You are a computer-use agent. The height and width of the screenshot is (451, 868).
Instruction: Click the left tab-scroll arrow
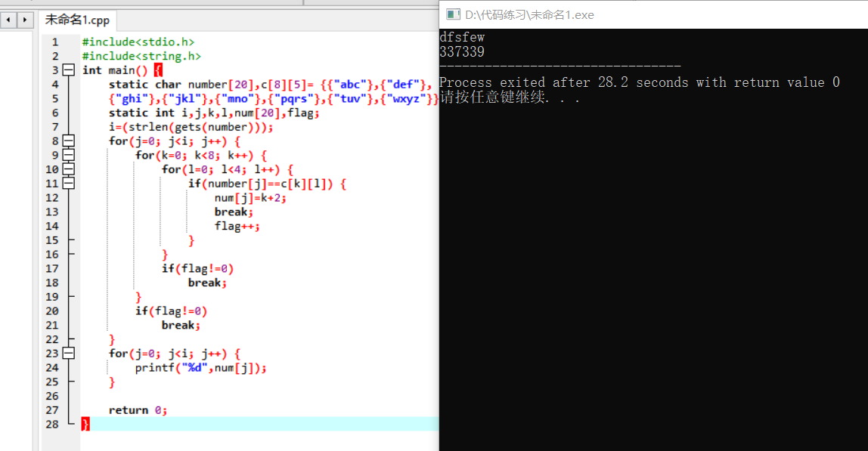click(8, 20)
